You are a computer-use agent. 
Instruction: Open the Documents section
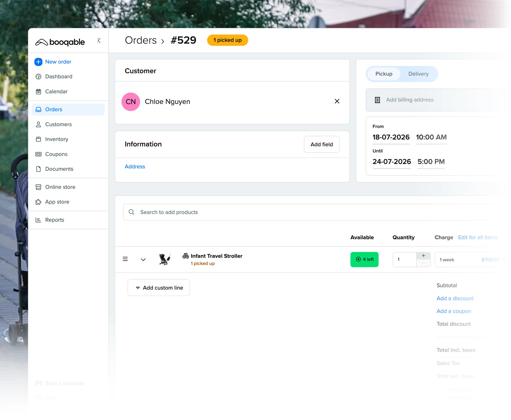(x=59, y=169)
